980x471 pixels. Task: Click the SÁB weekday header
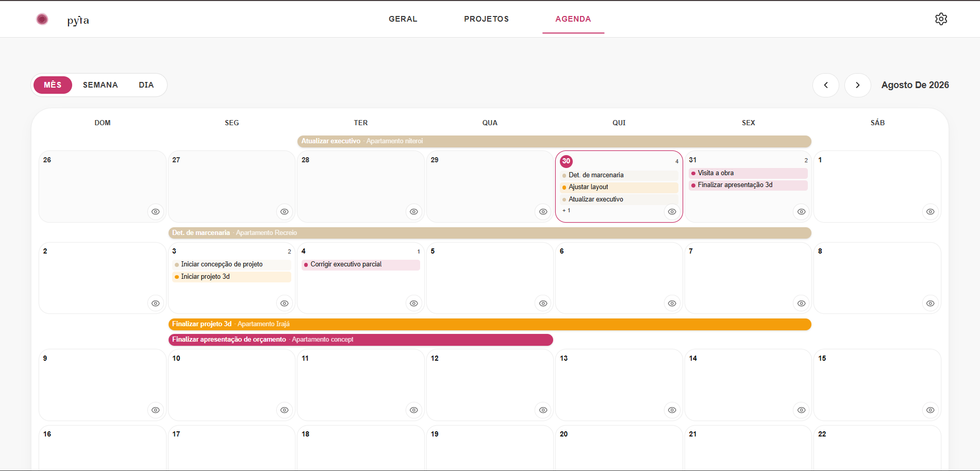coord(878,123)
